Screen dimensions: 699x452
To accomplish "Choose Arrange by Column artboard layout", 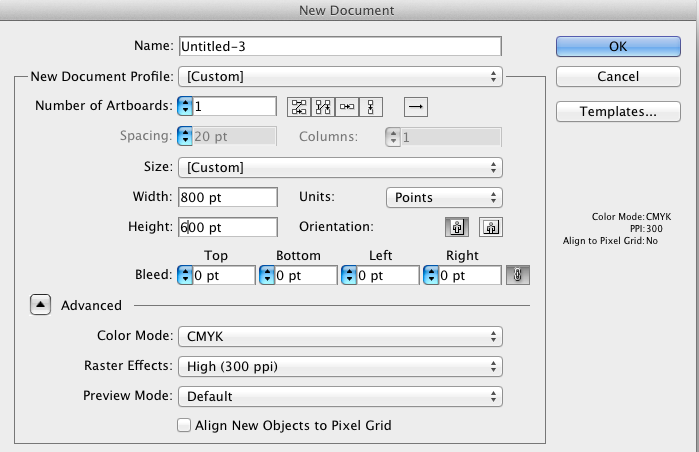I will [371, 106].
